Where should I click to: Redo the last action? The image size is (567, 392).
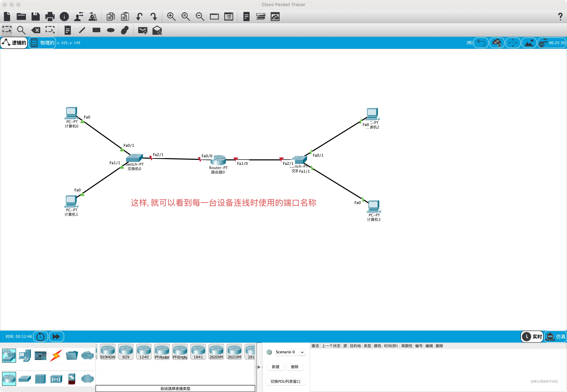tap(154, 17)
